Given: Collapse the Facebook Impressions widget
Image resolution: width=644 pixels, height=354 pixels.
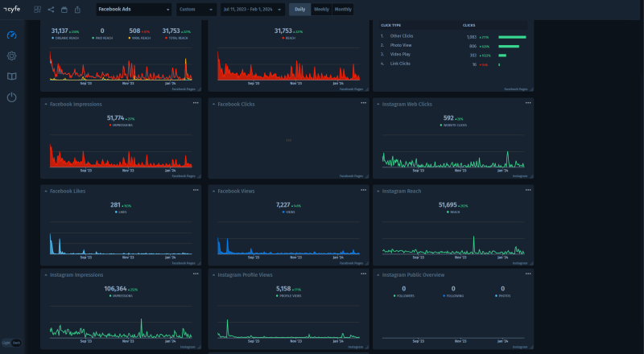Looking at the screenshot, I should click(46, 105).
